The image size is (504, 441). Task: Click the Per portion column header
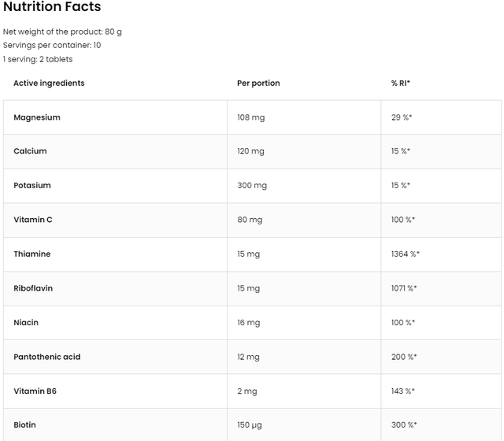click(x=258, y=83)
